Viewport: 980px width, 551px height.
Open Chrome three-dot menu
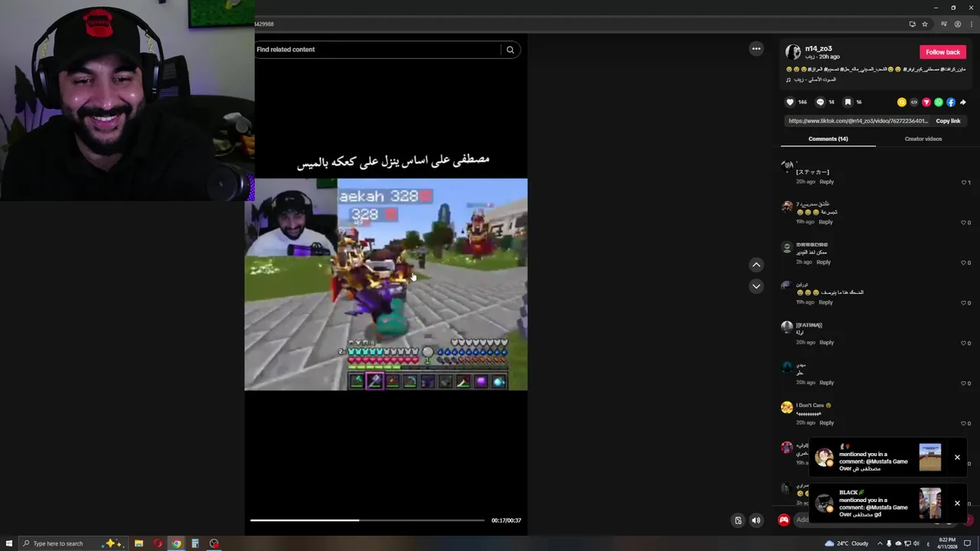point(971,24)
